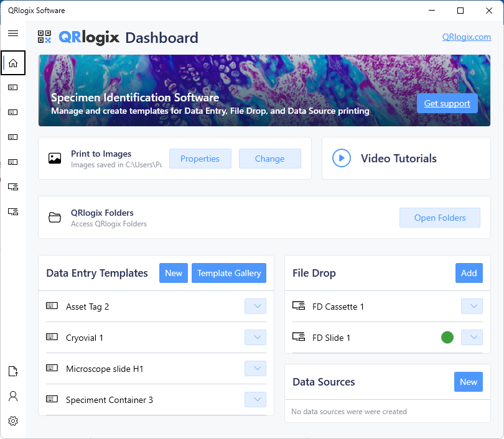
Task: Select the FD Slide 1 entry name
Action: coord(332,338)
